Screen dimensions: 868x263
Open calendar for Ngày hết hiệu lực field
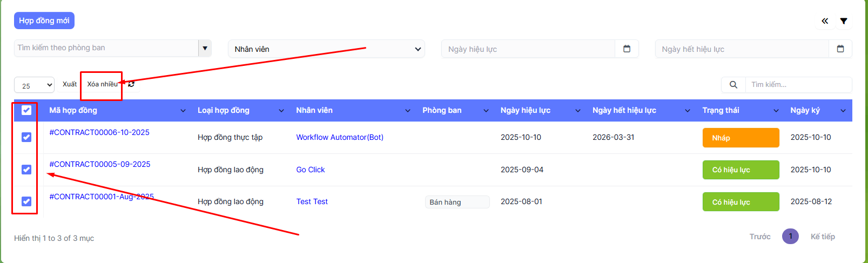pos(840,49)
